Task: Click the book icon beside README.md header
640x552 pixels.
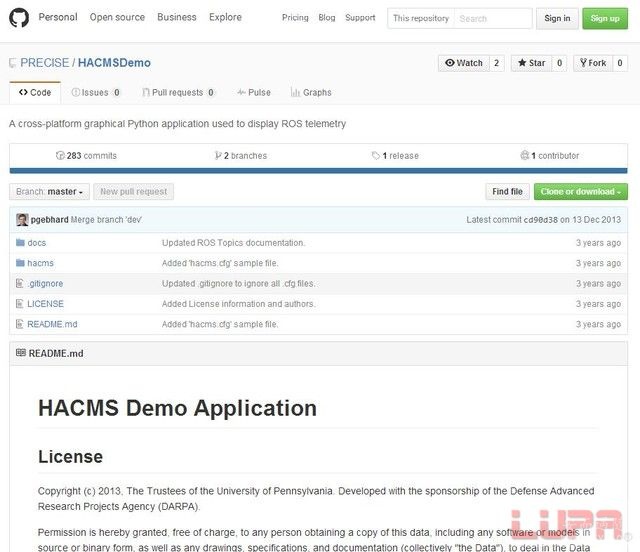Action: pyautogui.click(x=20, y=353)
